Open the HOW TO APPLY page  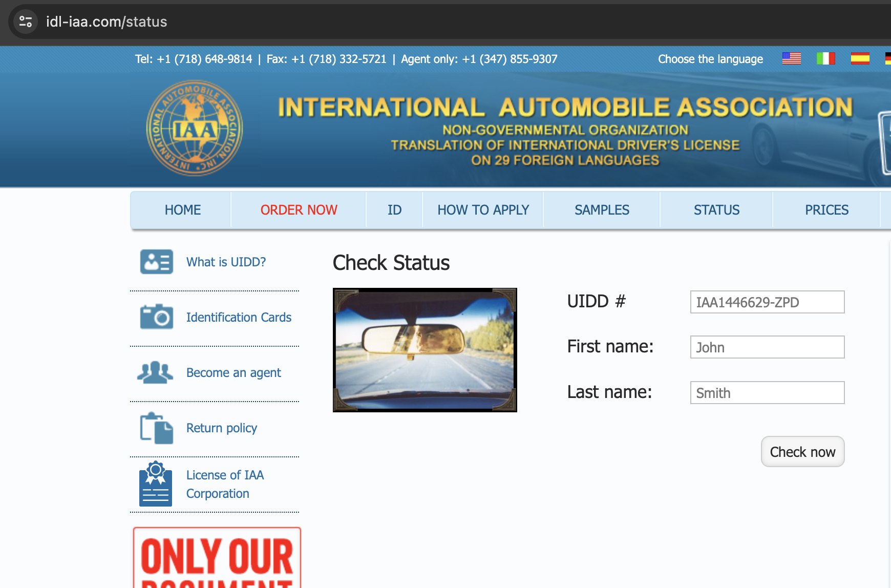[483, 210]
